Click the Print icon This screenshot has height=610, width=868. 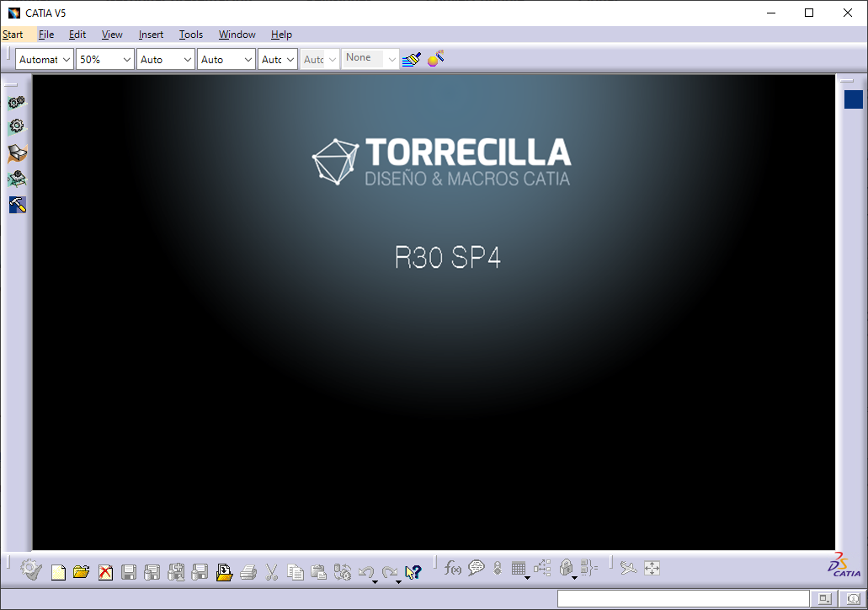coord(248,572)
